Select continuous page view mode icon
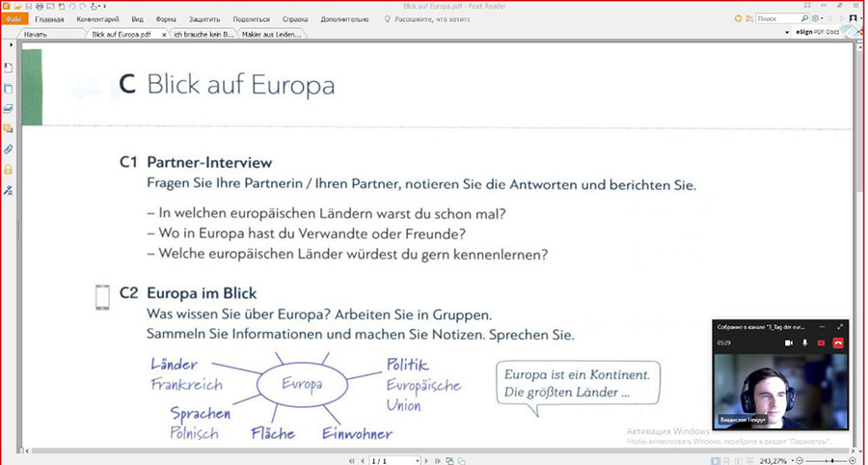The width and height of the screenshot is (868, 465). pos(727,460)
